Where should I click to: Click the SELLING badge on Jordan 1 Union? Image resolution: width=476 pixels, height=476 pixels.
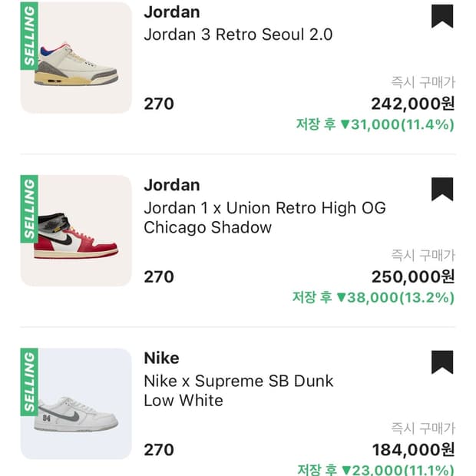pos(29,208)
